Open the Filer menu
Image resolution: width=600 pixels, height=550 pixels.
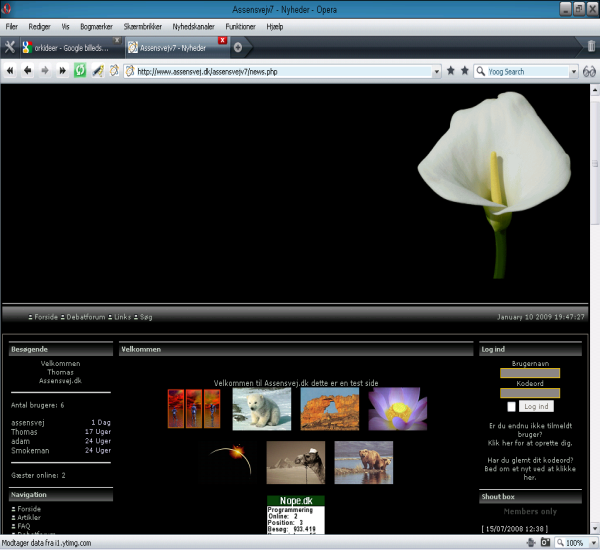click(11, 26)
